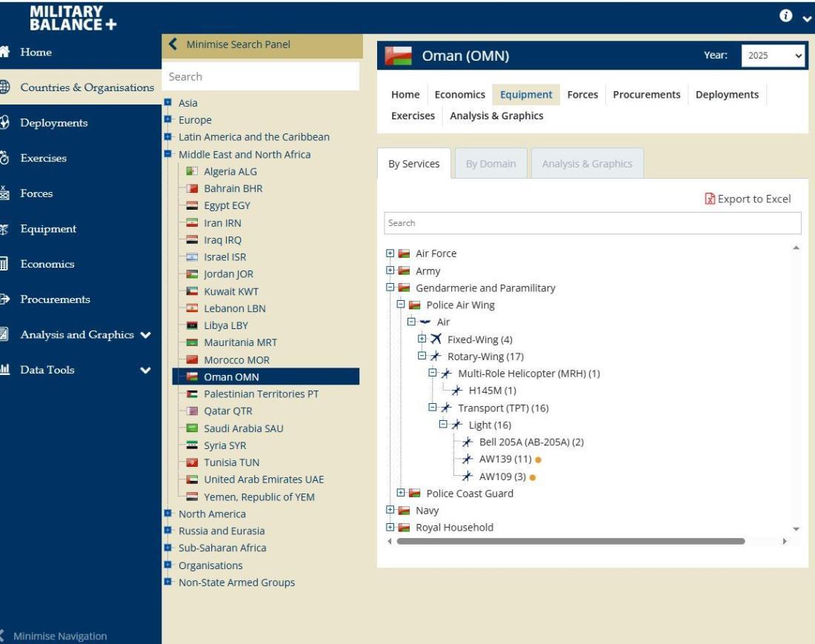Open the Oman Procurements tab
The width and height of the screenshot is (815, 644).
(x=646, y=95)
